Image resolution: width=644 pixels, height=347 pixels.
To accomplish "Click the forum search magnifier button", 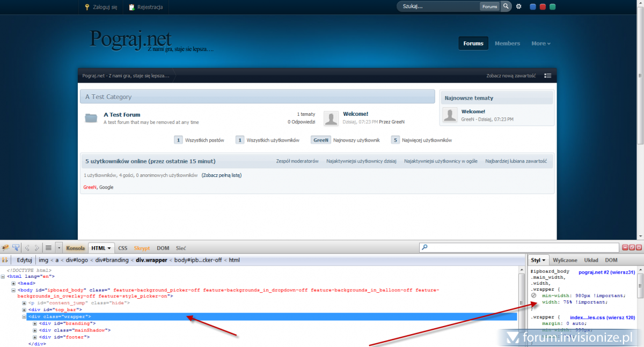I will 506,6.
